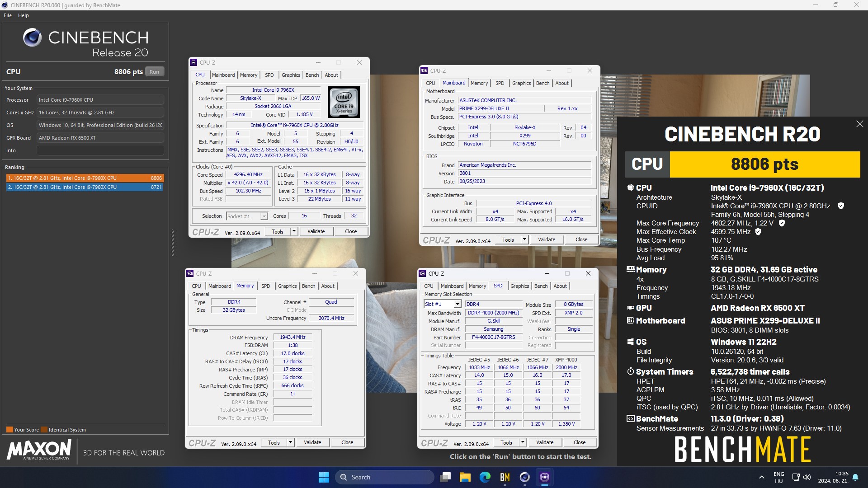Open Graphics tab in Mainboard CPU-Z window
868x488 pixels.
click(521, 83)
